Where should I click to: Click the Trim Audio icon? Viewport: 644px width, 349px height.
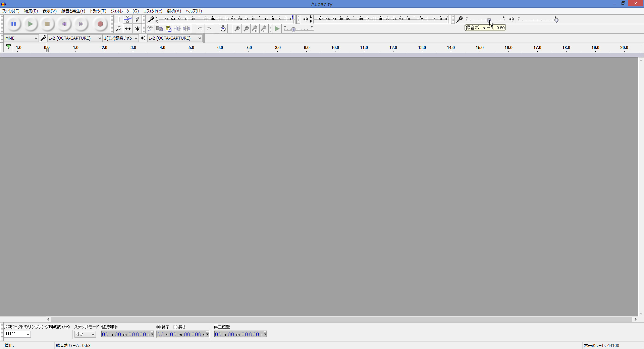tap(177, 29)
